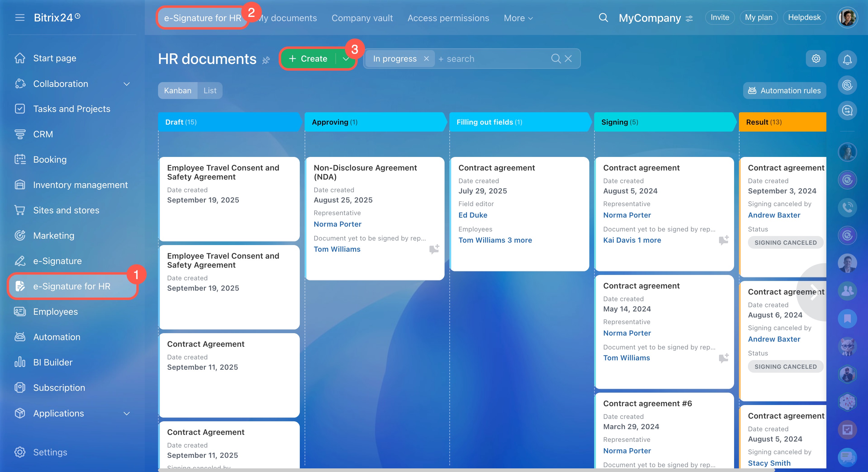Open Contract agreement #6 card
868x472 pixels.
click(x=664, y=431)
